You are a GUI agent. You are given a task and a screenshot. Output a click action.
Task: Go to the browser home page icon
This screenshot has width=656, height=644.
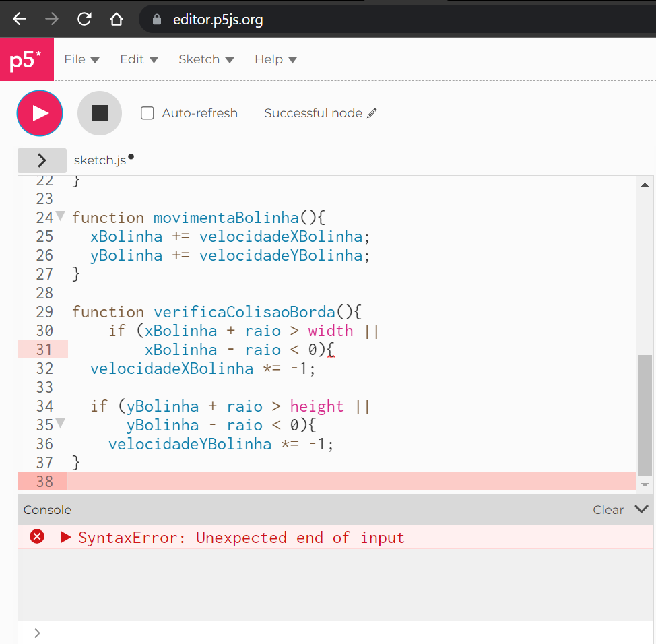point(117,20)
